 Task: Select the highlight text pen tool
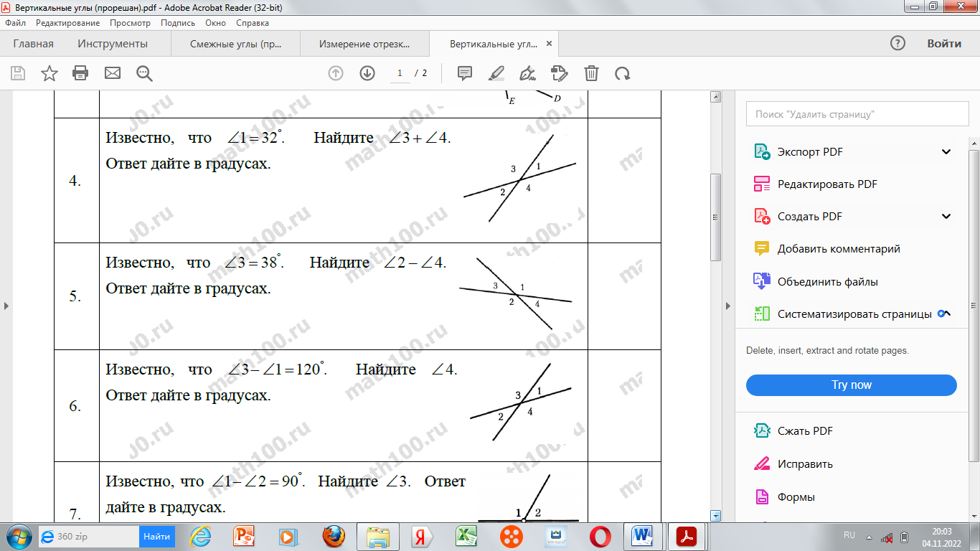click(x=496, y=73)
